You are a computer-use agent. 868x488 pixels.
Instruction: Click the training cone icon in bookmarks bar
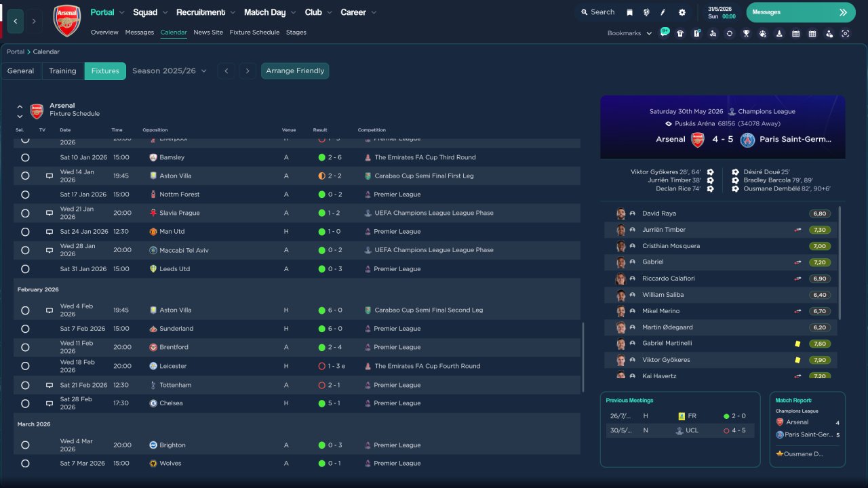point(779,33)
